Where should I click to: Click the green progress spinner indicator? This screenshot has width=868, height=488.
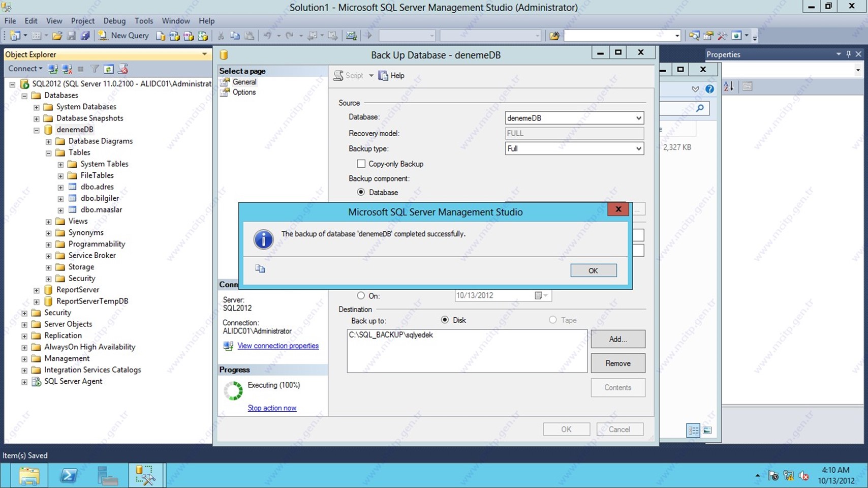click(x=233, y=391)
